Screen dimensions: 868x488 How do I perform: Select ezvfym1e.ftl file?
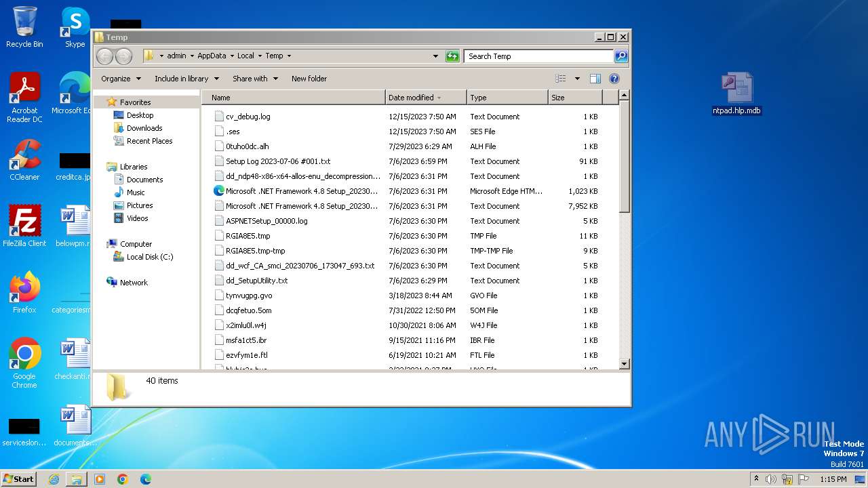246,355
